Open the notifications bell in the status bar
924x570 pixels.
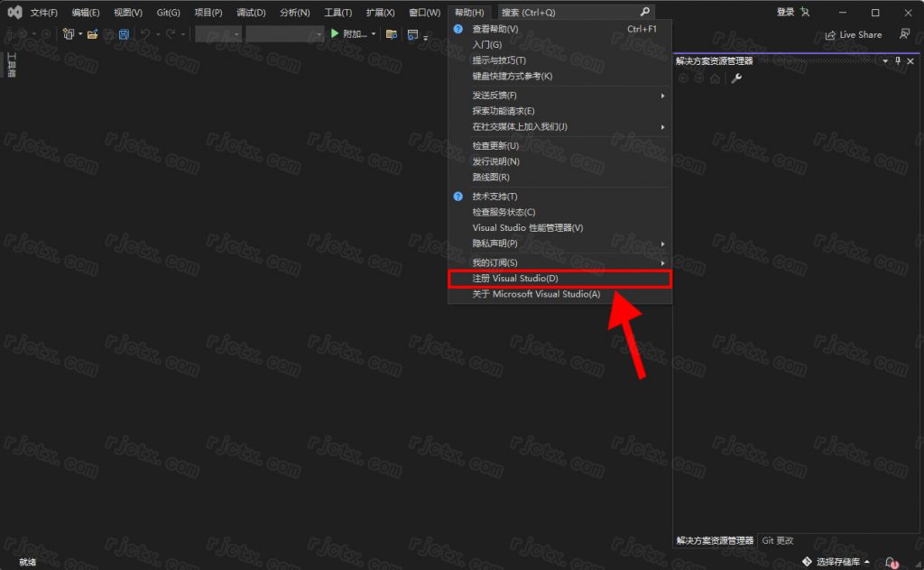891,562
